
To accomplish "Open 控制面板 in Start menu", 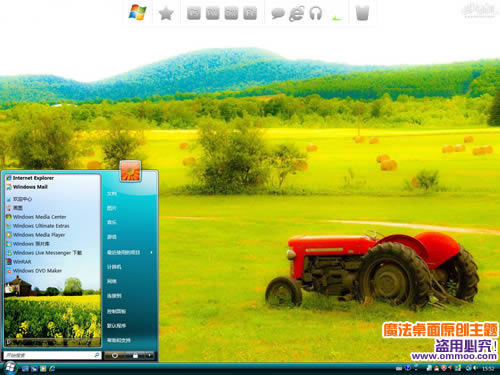I will [116, 311].
